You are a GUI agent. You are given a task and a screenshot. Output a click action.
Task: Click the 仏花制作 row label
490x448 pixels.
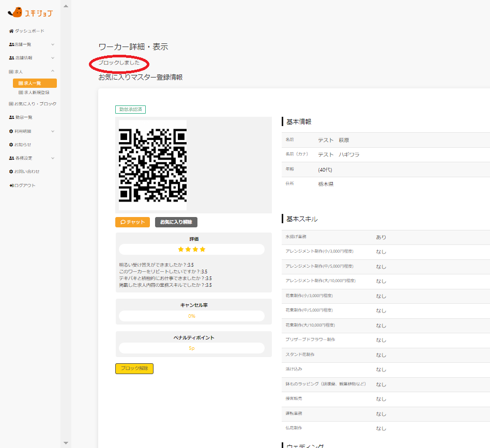point(294,428)
